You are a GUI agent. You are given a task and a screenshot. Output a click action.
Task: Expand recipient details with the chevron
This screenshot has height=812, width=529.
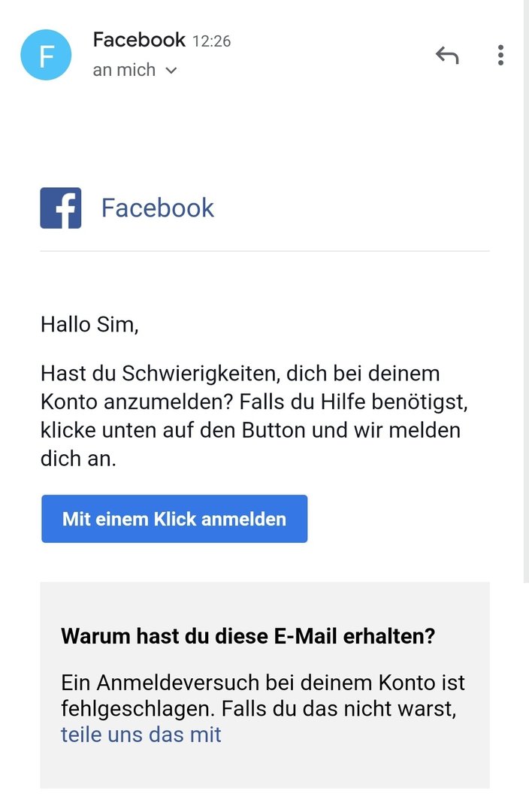171,71
